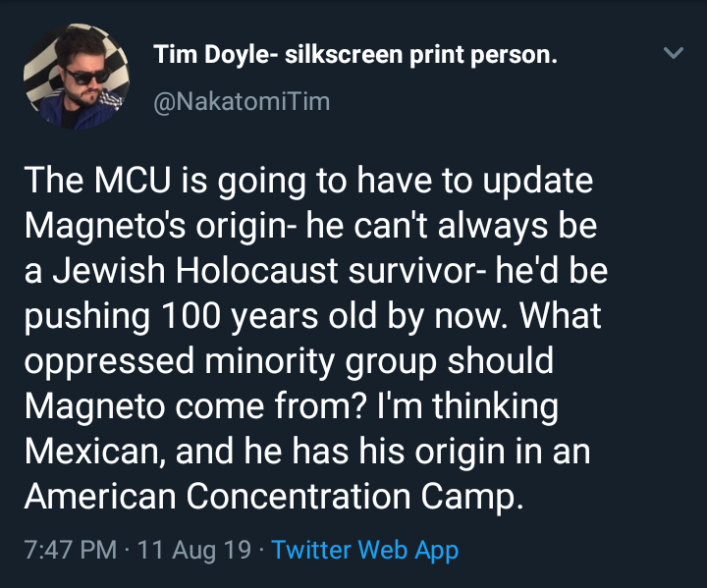The image size is (707, 588).
Task: Click the "silkscreen print person" name text
Action: [420, 55]
